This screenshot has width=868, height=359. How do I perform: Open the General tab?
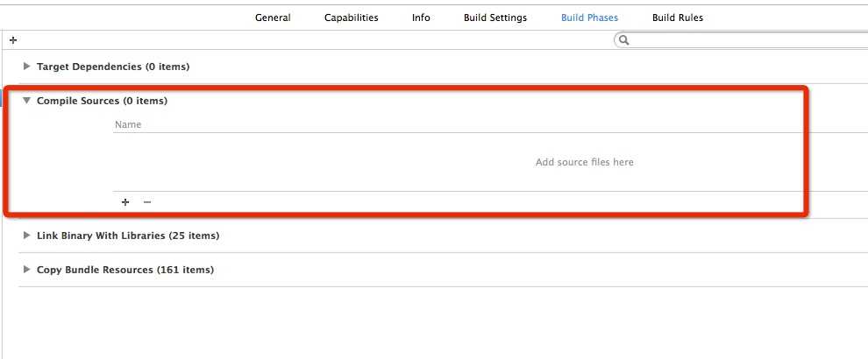pos(273,18)
